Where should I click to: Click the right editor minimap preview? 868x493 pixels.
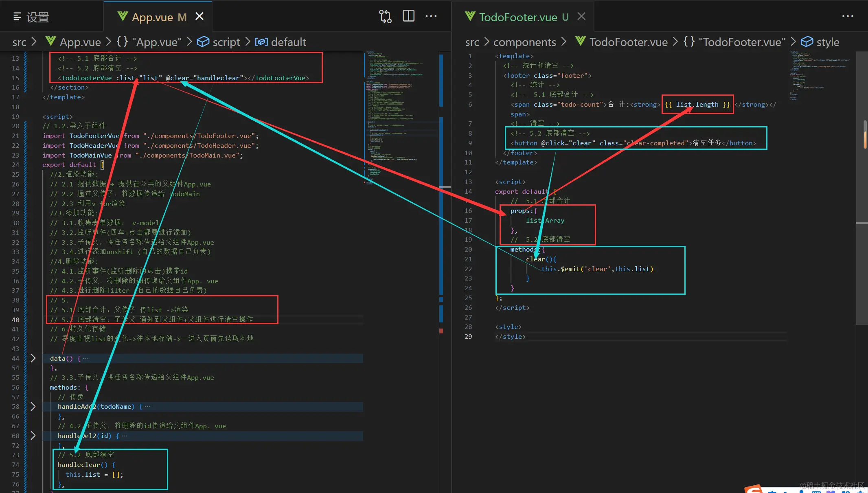[820, 75]
